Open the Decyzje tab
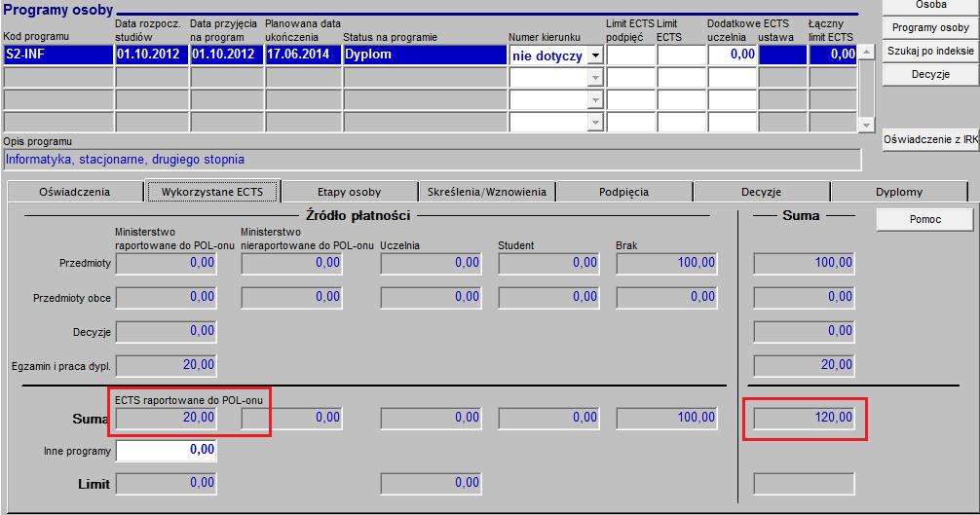 (761, 192)
